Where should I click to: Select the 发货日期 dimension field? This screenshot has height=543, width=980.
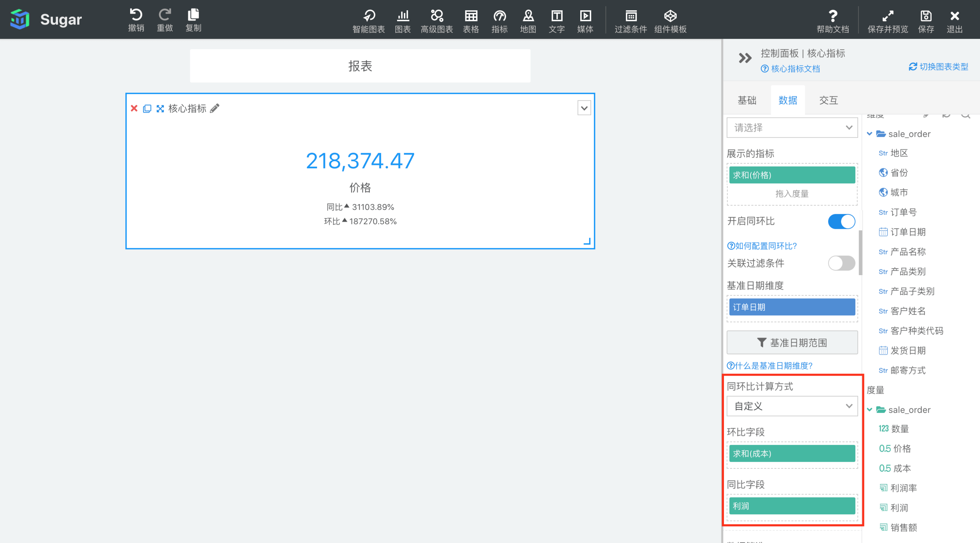tap(902, 350)
